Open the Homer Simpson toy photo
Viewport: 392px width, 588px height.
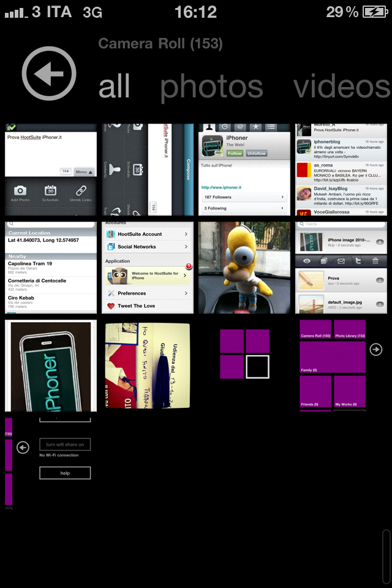click(244, 268)
